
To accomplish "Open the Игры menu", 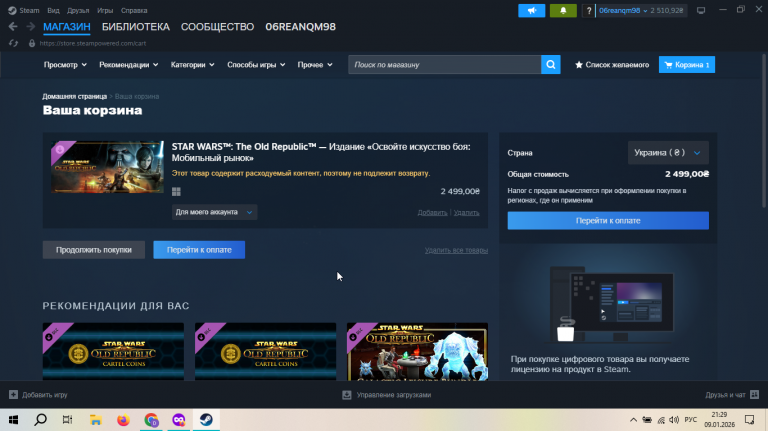I will pyautogui.click(x=105, y=10).
